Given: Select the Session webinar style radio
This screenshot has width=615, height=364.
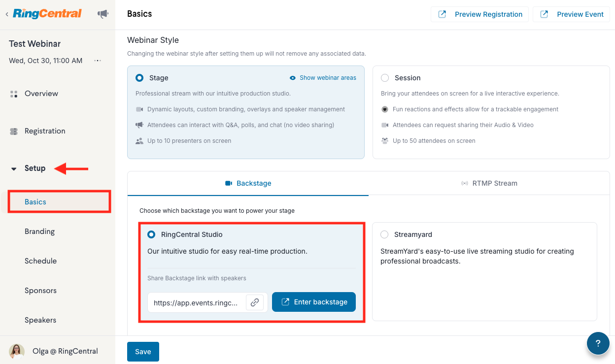Looking at the screenshot, I should (x=385, y=78).
